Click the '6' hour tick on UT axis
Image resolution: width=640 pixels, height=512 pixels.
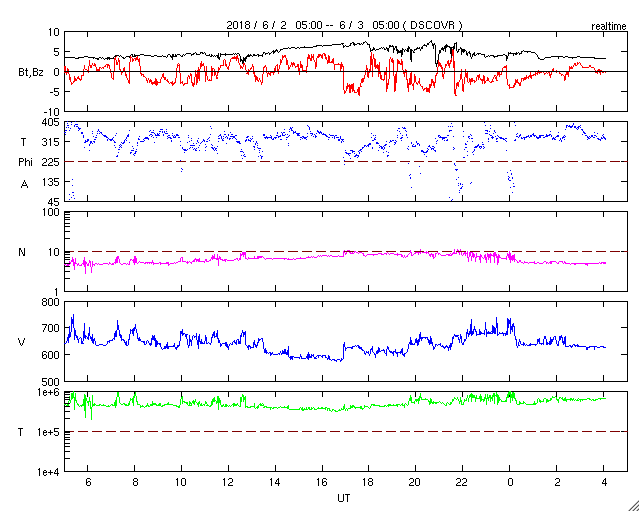click(88, 483)
